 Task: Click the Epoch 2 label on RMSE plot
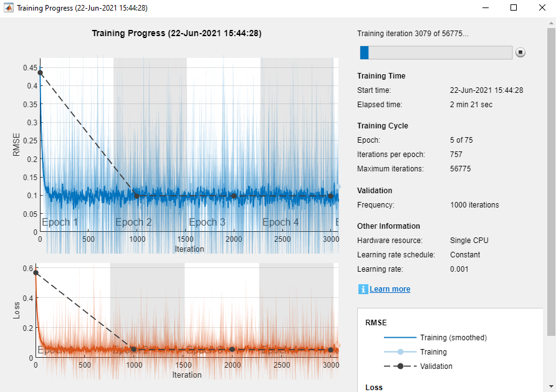pyautogui.click(x=133, y=222)
